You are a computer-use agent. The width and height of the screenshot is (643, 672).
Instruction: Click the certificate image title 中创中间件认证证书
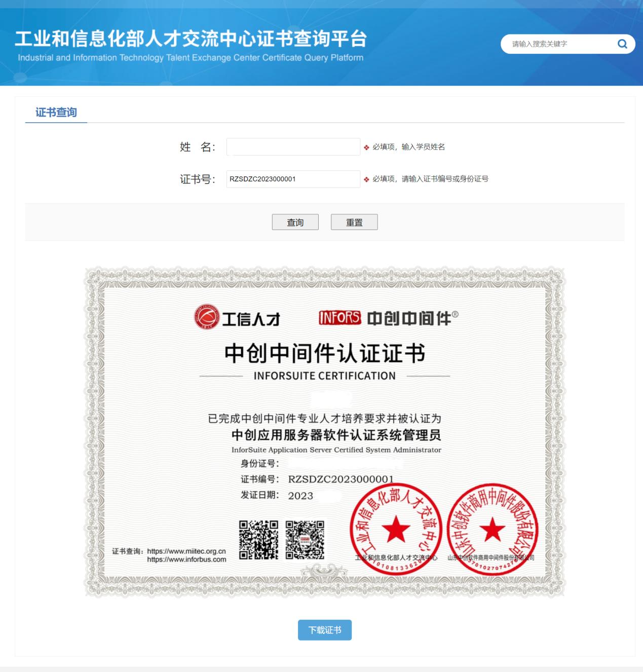325,354
